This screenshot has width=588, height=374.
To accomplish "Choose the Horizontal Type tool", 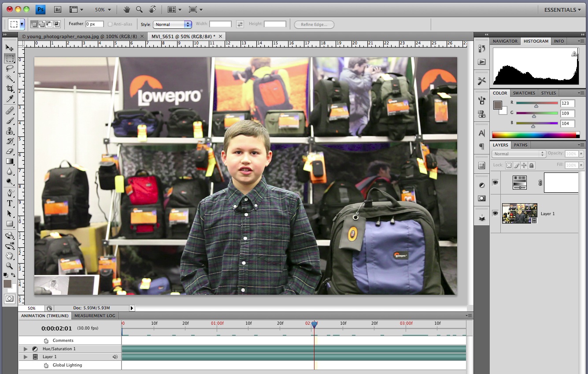I will click(10, 203).
